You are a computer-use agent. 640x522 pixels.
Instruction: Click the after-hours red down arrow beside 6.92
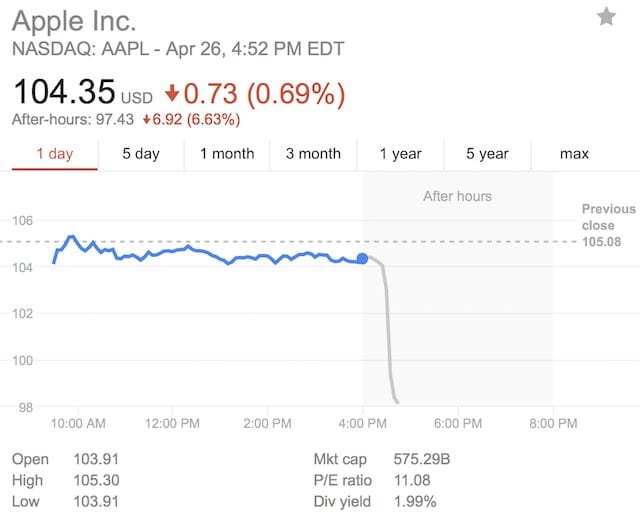(x=147, y=120)
